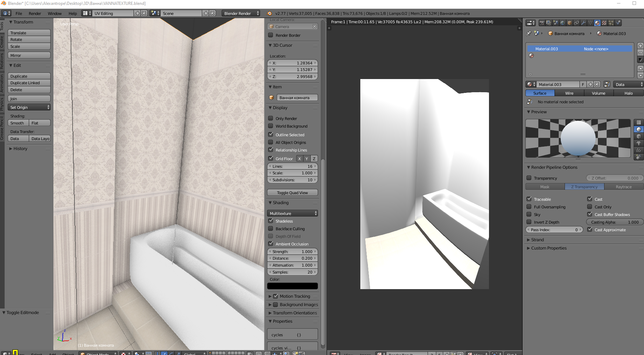Open the Constraints properties tab (chain icon)
This screenshot has width=644, height=355.
tap(576, 23)
